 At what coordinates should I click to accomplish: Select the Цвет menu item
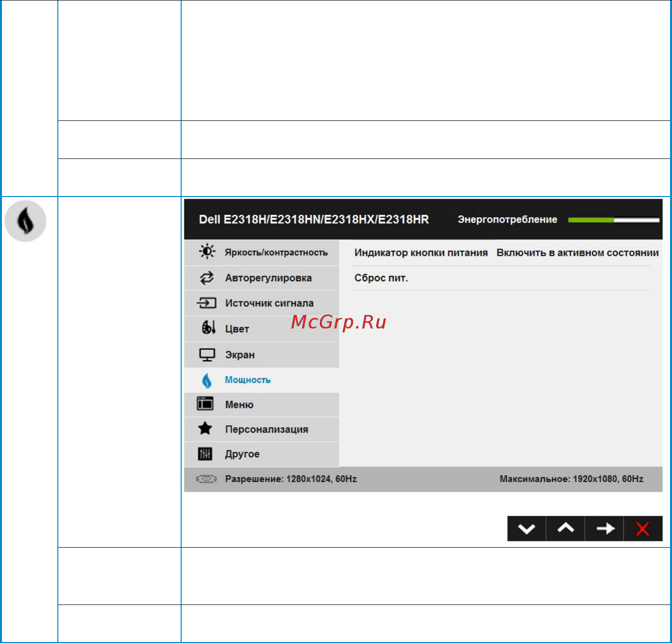(x=262, y=329)
